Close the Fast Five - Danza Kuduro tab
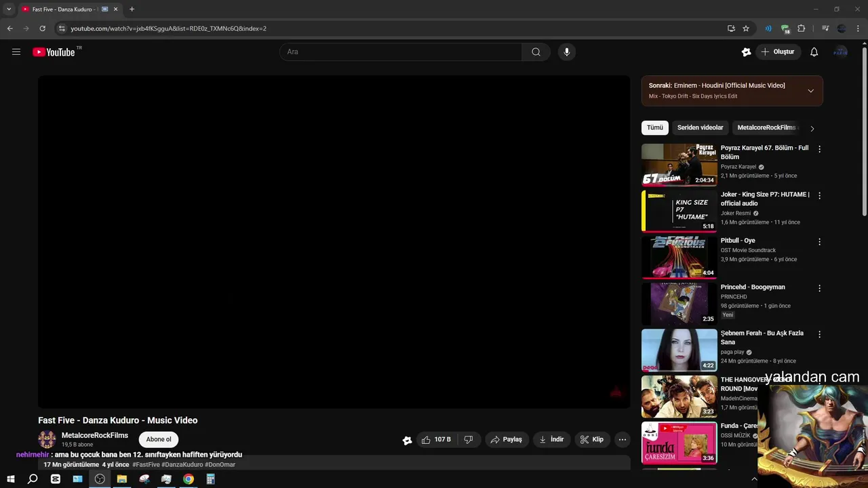This screenshot has height=488, width=868. (115, 9)
